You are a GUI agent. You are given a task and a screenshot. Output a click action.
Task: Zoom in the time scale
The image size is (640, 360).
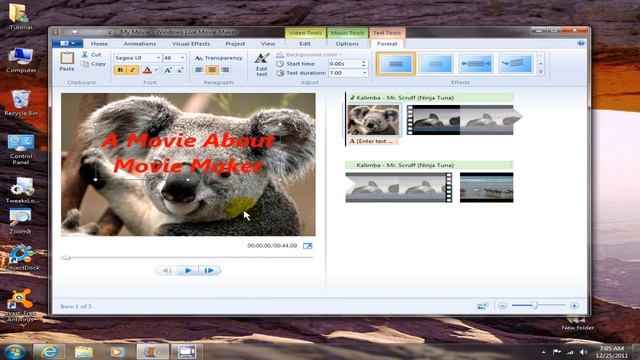(574, 306)
